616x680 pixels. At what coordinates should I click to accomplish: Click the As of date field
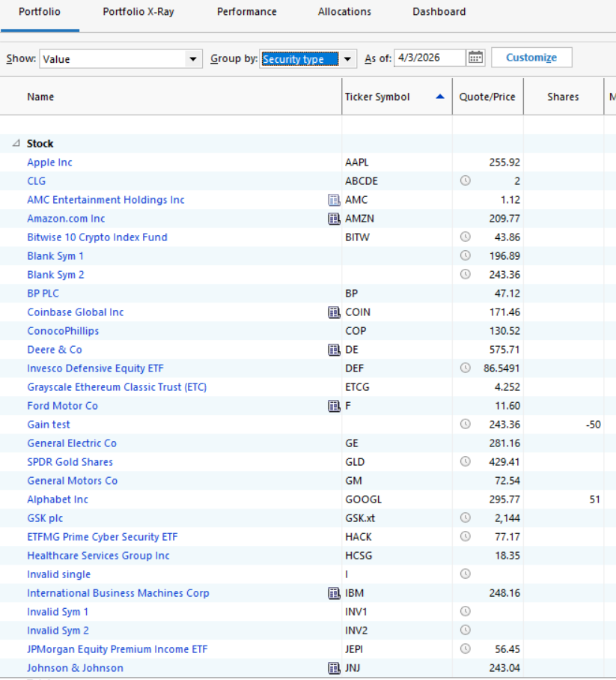(x=430, y=58)
